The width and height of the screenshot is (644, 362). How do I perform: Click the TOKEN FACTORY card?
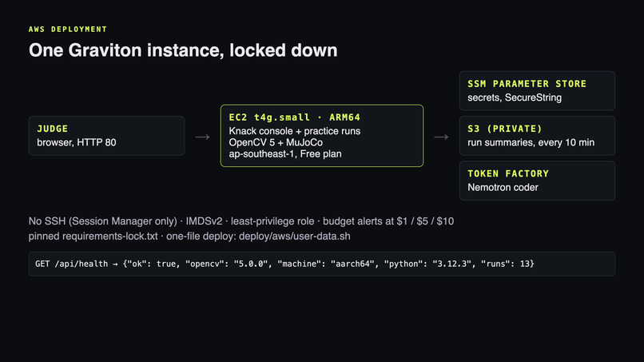tap(537, 181)
